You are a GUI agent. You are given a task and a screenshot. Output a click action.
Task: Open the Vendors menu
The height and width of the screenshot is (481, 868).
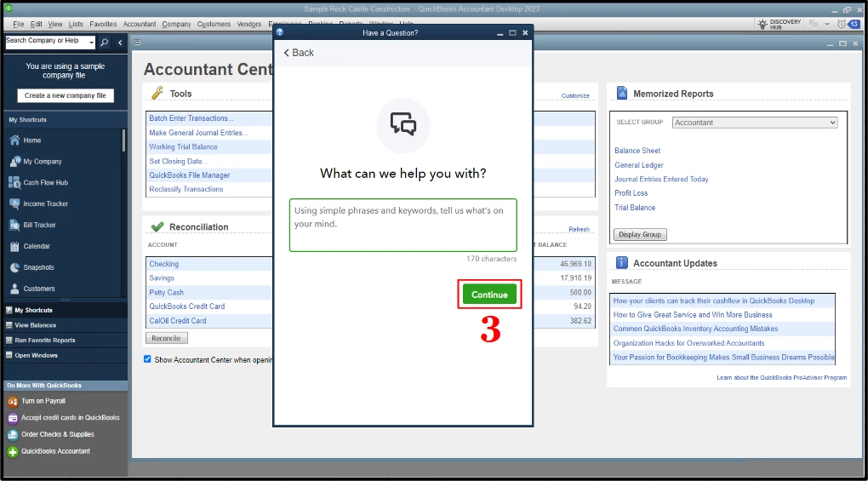click(x=248, y=25)
